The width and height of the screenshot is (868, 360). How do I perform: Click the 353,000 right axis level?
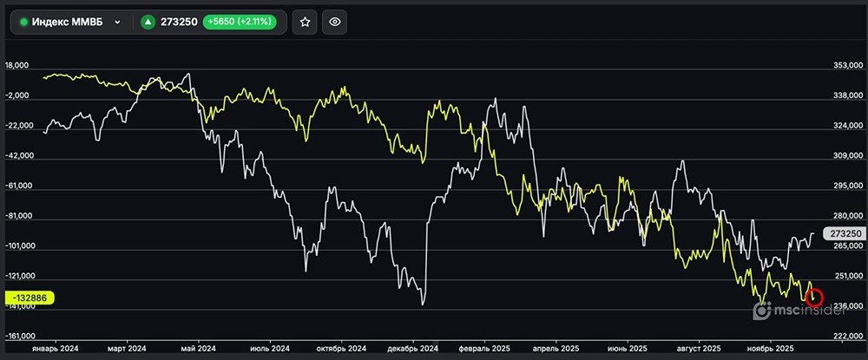846,66
